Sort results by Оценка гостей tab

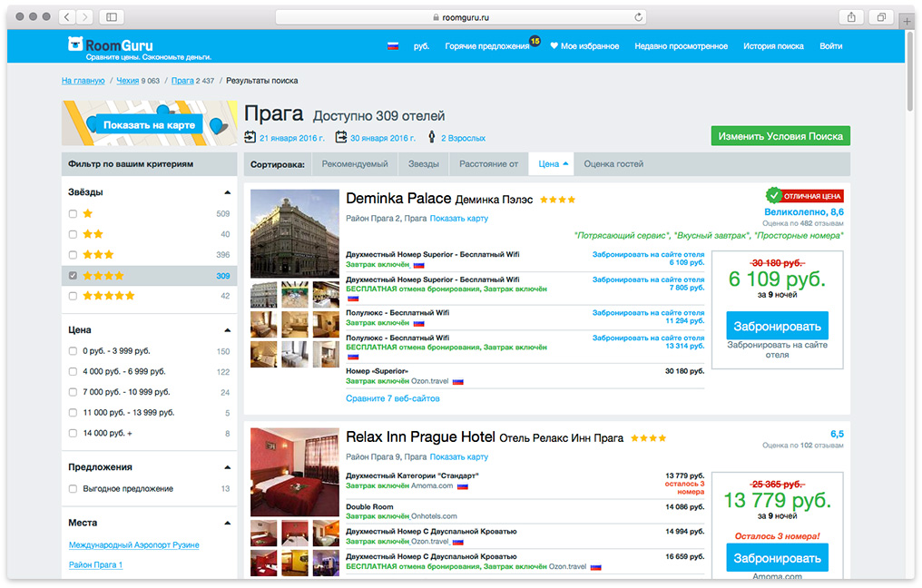(x=613, y=164)
